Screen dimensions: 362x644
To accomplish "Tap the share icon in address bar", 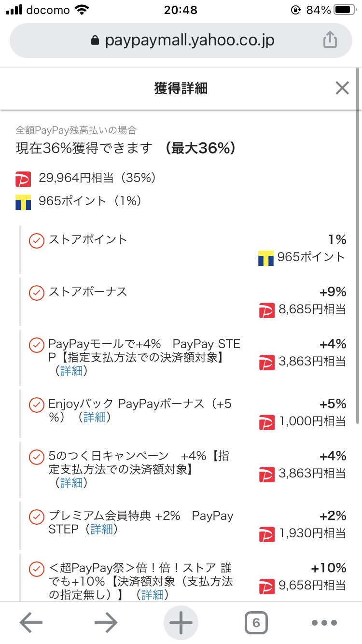I will point(330,40).
